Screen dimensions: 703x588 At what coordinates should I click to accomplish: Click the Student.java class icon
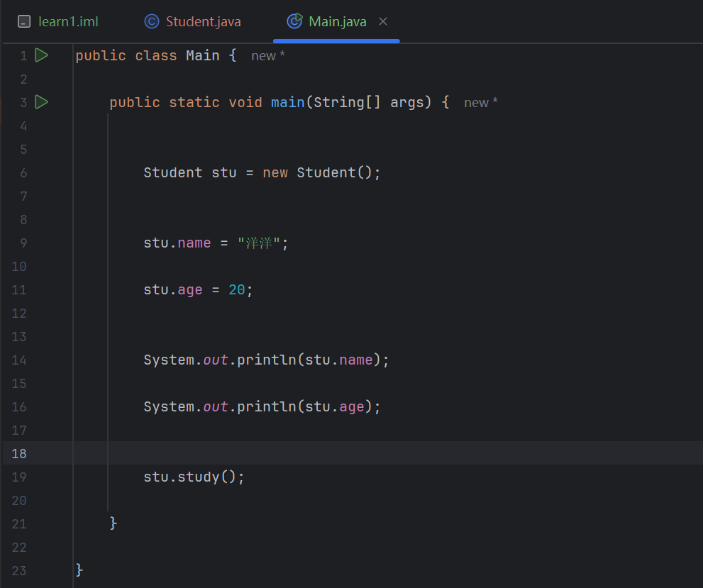coord(152,21)
